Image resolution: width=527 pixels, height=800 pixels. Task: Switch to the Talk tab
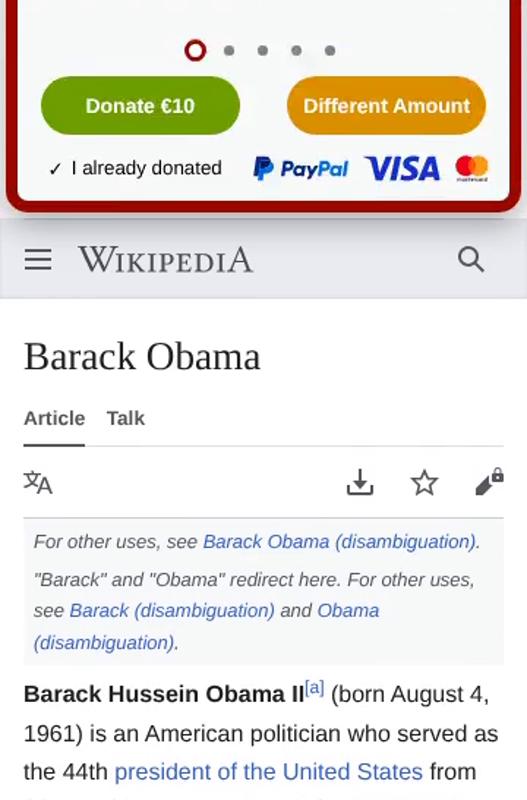click(x=126, y=418)
